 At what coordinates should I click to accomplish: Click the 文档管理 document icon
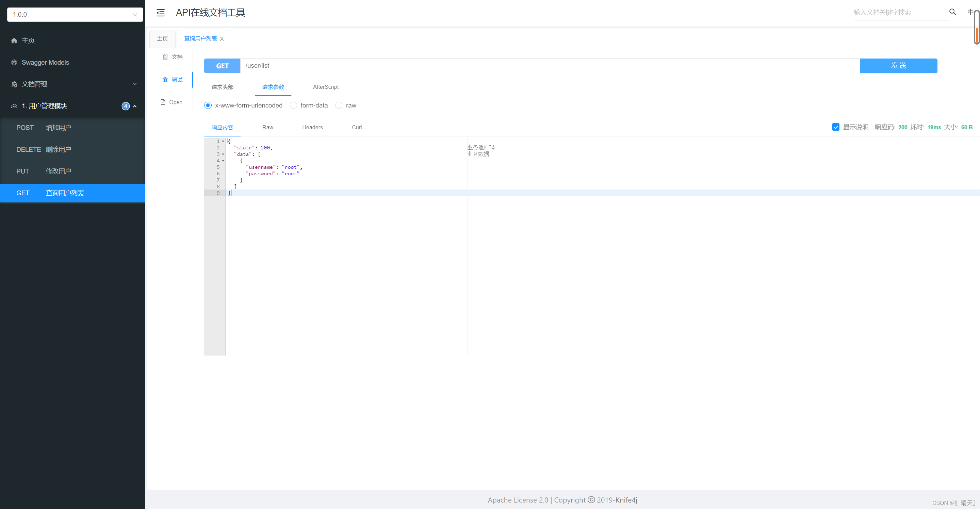(14, 84)
